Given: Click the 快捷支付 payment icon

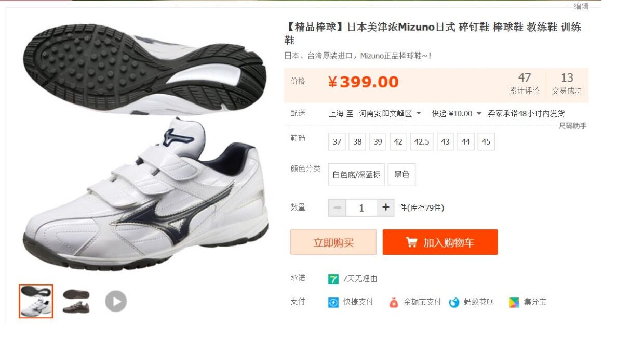Looking at the screenshot, I should (x=333, y=302).
